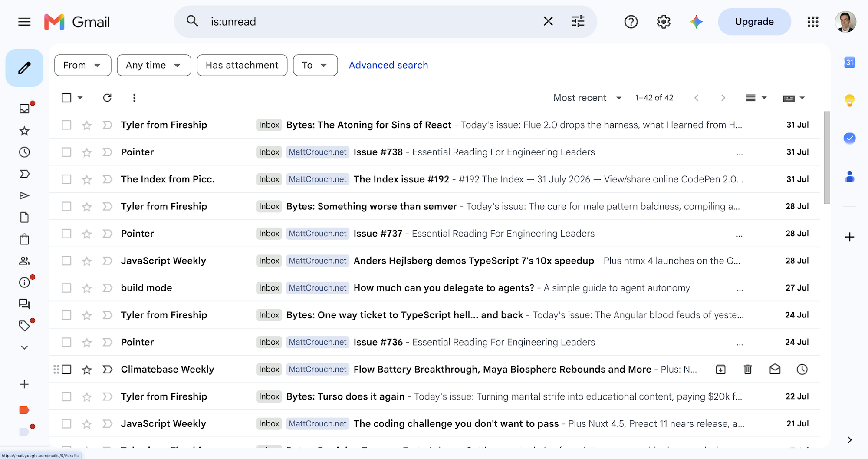Open the Gemini sparkle icon
The height and width of the screenshot is (459, 868).
[696, 22]
